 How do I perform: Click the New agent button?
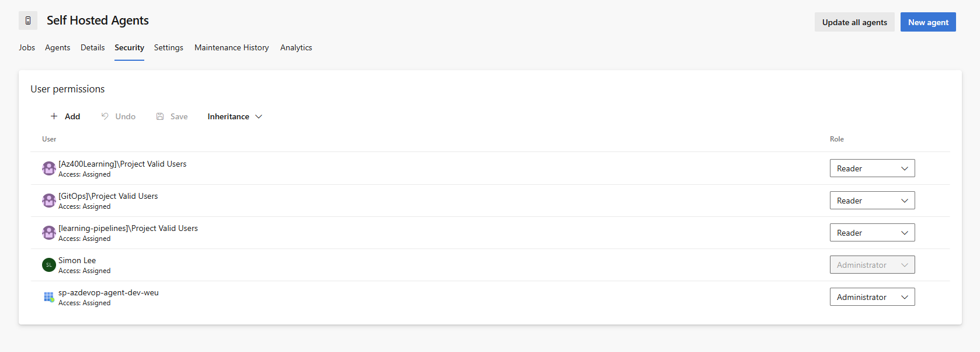click(x=928, y=22)
